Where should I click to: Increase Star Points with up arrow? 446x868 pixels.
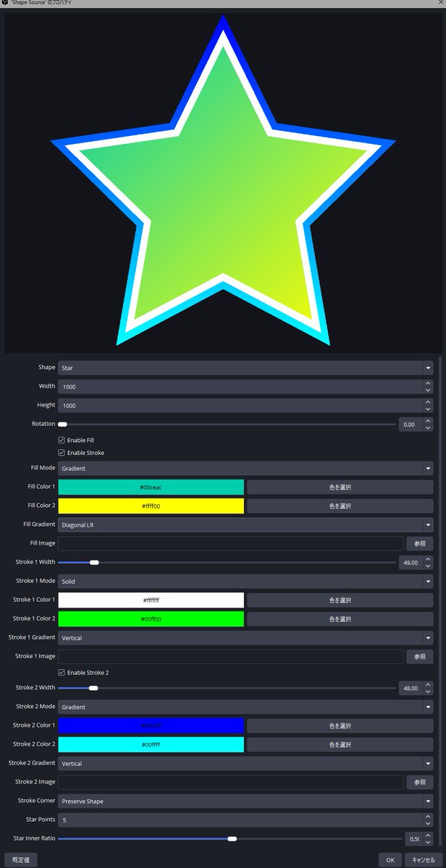428,816
